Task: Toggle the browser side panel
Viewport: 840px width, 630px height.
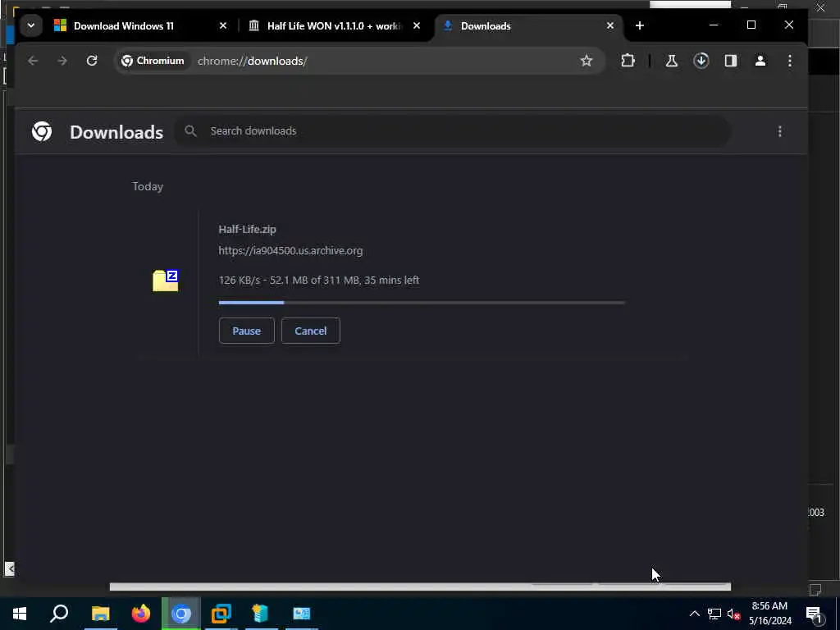Action: click(731, 61)
